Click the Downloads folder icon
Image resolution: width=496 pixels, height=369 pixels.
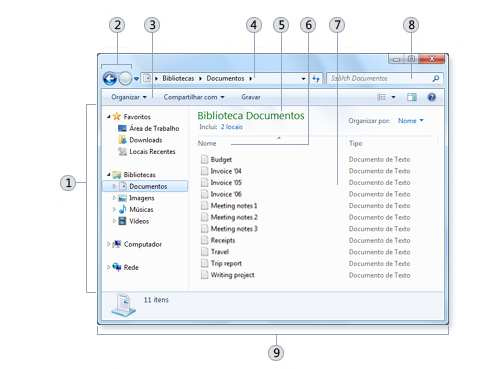pyautogui.click(x=123, y=140)
